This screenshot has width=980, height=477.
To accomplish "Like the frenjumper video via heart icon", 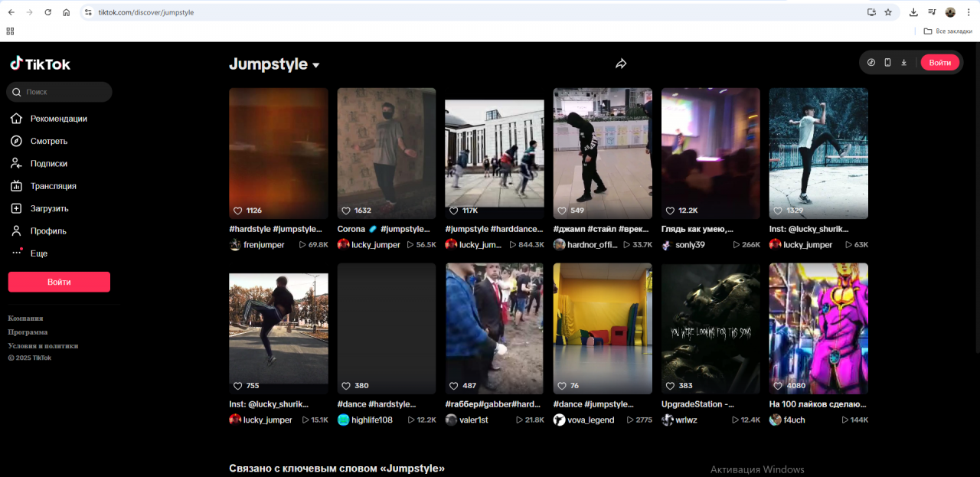I will pos(237,211).
